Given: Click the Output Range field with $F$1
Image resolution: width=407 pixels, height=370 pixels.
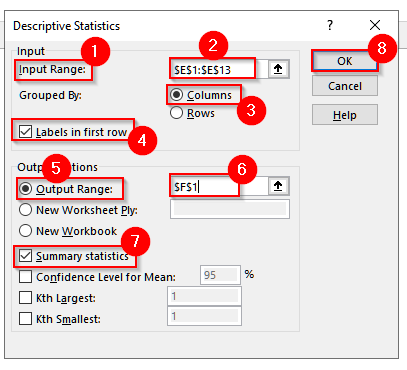Looking at the screenshot, I should (x=219, y=186).
